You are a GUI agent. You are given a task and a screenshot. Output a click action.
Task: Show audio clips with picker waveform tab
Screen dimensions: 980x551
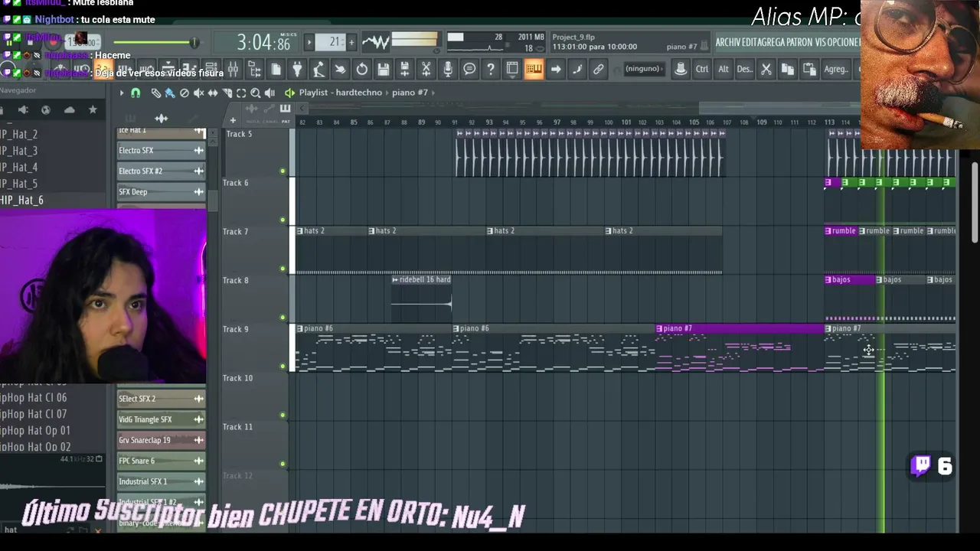(x=161, y=119)
